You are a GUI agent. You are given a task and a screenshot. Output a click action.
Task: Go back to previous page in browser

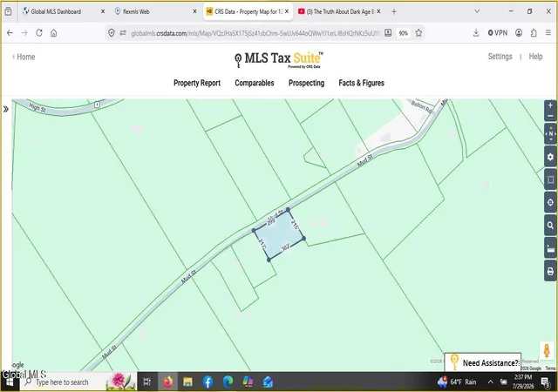point(10,33)
